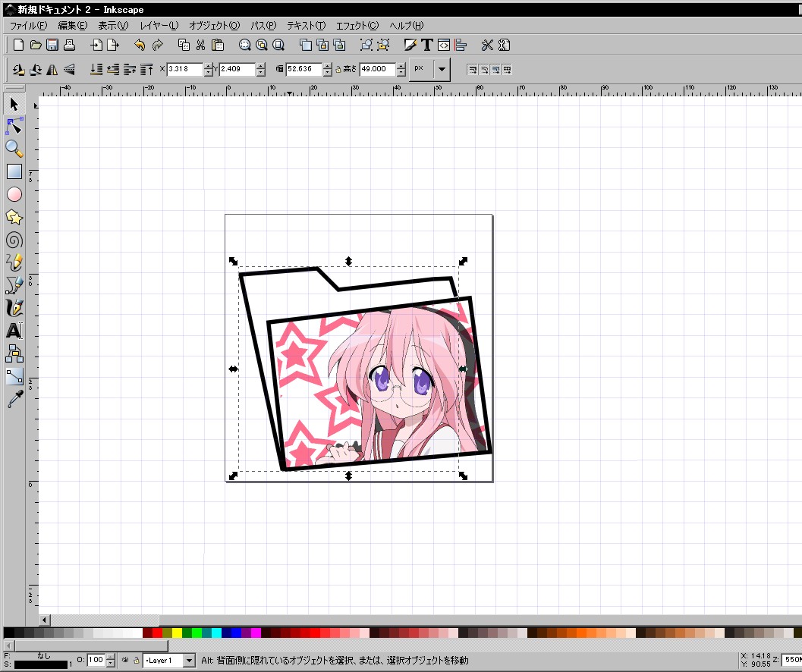Image resolution: width=802 pixels, height=672 pixels.
Task: Select the Text tool in toolbox
Action: (x=14, y=331)
